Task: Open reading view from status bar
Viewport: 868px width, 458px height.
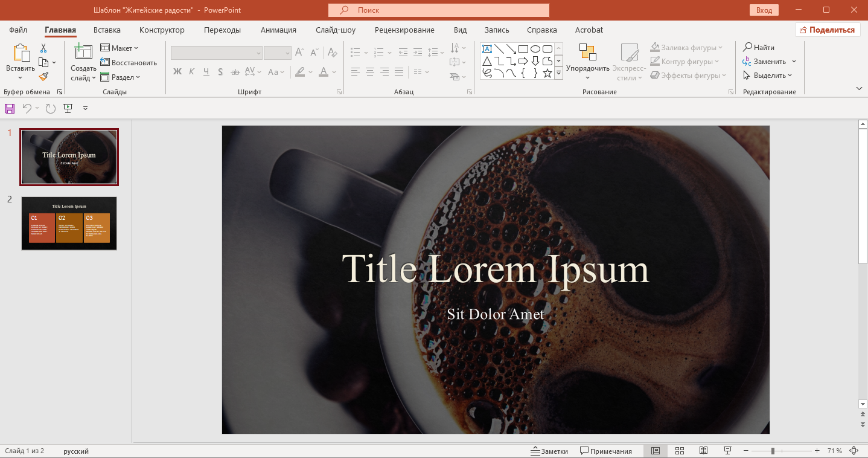Action: tap(703, 451)
